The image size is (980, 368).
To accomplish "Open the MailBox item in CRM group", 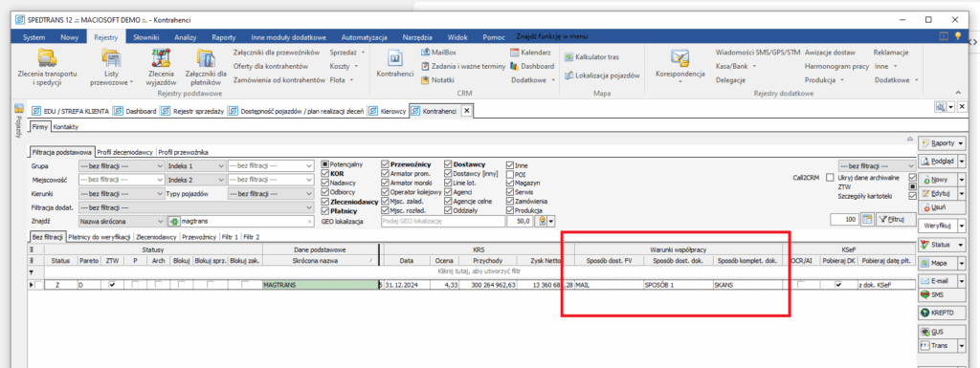I will point(438,52).
